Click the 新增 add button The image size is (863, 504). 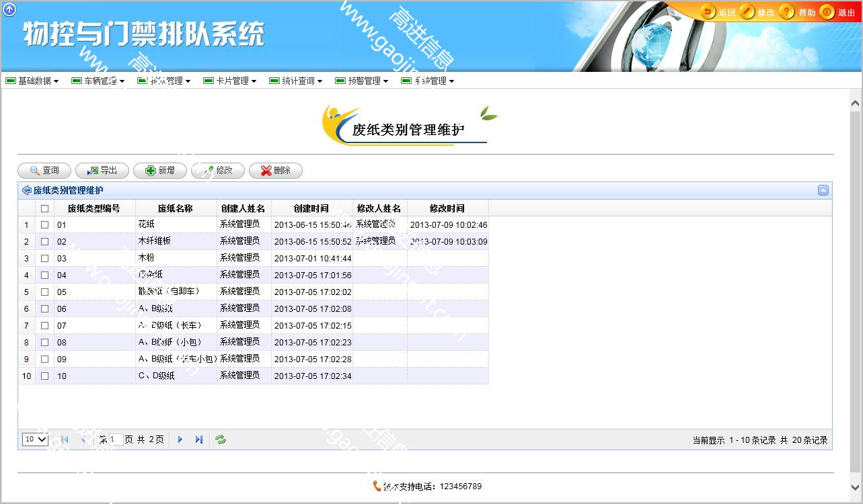click(x=160, y=171)
